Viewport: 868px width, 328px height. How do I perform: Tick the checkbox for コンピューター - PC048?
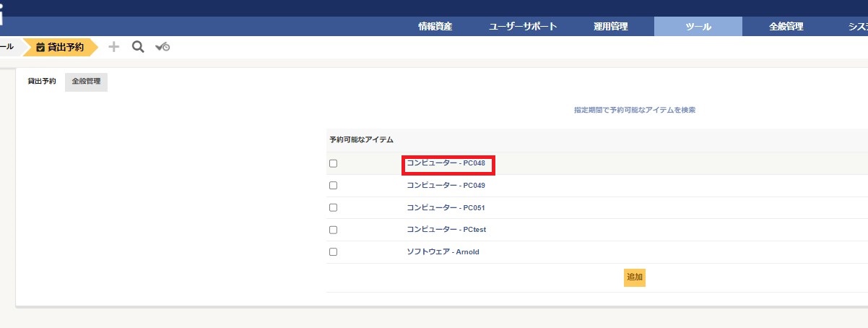[x=333, y=163]
